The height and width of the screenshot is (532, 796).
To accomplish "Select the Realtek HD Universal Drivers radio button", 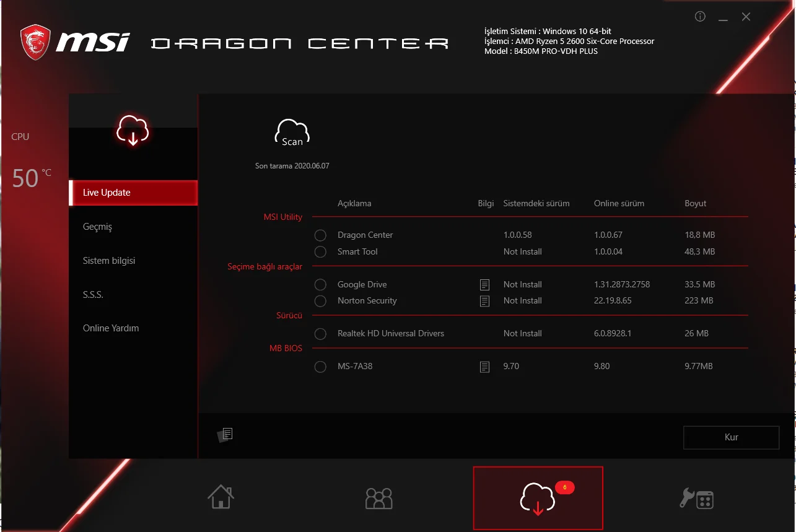I will (320, 334).
